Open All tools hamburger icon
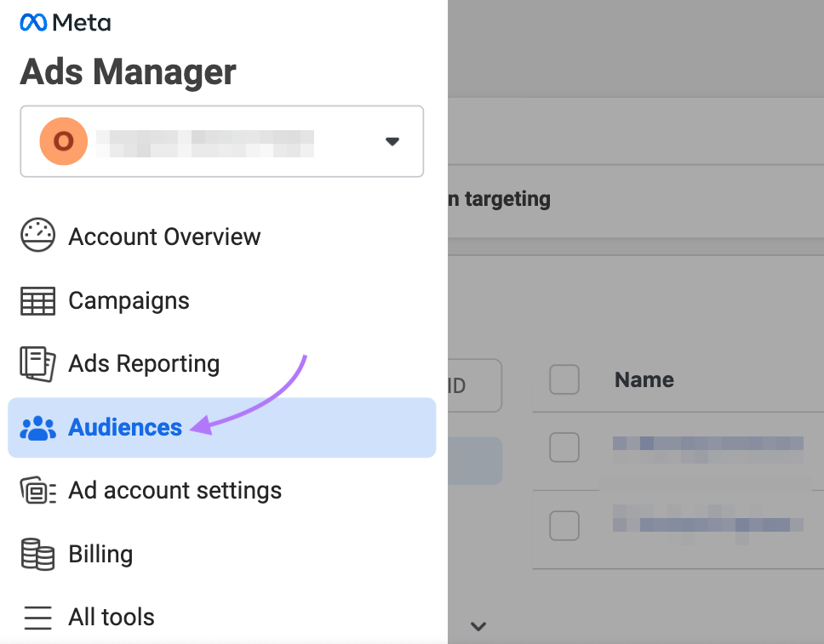Image resolution: width=824 pixels, height=644 pixels. pyautogui.click(x=36, y=617)
